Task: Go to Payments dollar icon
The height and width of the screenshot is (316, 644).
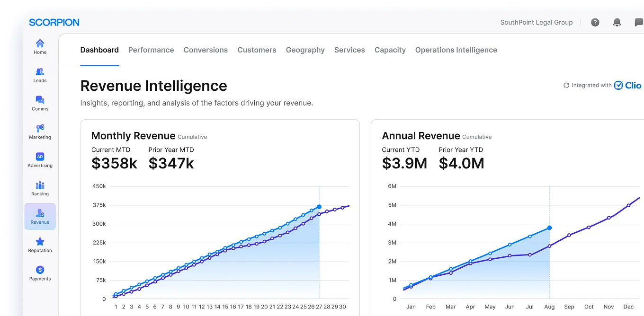Action: [x=40, y=270]
